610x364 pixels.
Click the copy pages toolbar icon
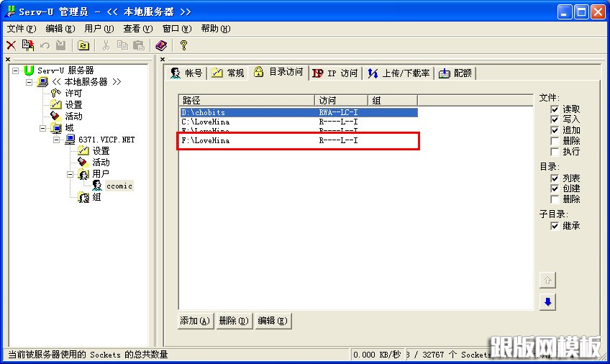tap(122, 45)
